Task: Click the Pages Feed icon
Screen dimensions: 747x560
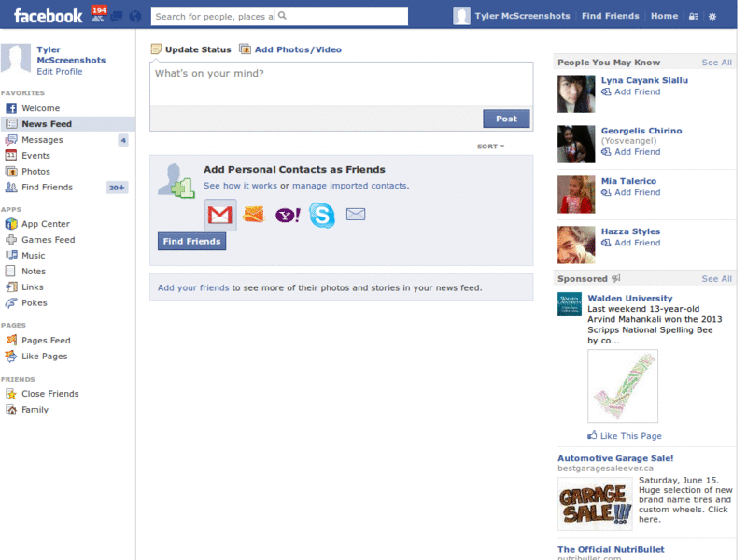Action: click(11, 340)
